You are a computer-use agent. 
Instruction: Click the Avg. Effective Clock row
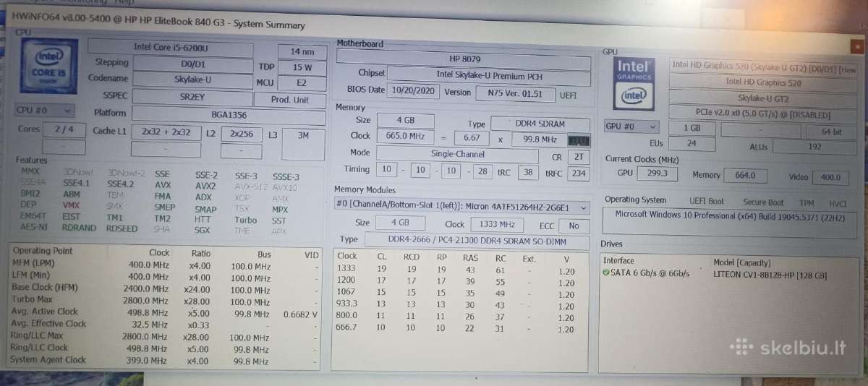(166, 324)
